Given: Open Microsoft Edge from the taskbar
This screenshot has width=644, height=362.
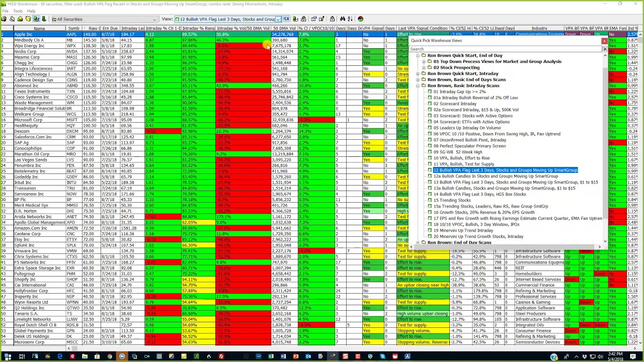Looking at the screenshot, I should click(x=60, y=357).
